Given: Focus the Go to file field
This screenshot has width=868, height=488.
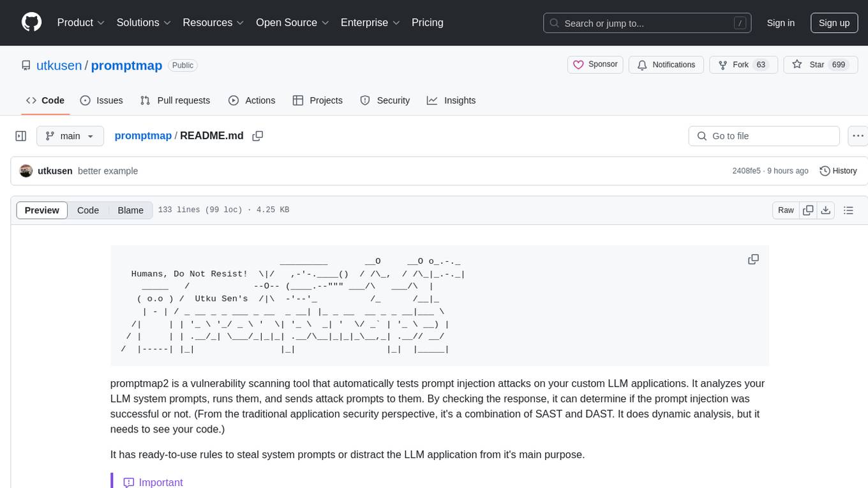Looking at the screenshot, I should 764,136.
